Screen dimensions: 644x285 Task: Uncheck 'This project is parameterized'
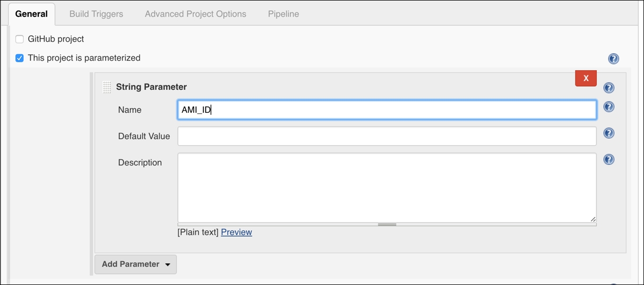(20, 58)
